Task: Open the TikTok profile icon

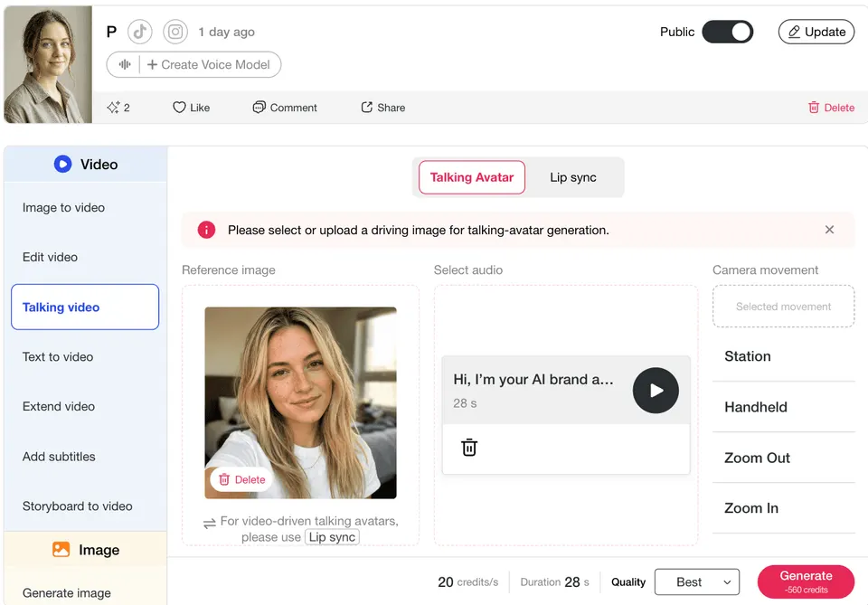Action: [139, 32]
